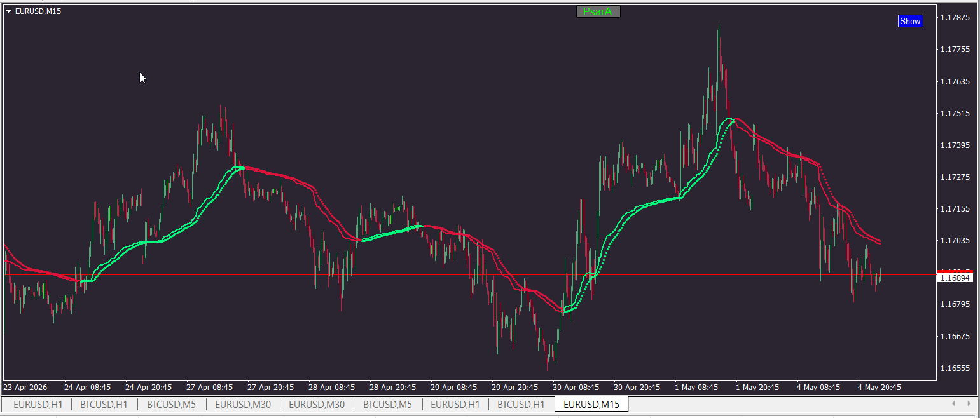Toggle the green PsarA indicator button

coord(598,11)
